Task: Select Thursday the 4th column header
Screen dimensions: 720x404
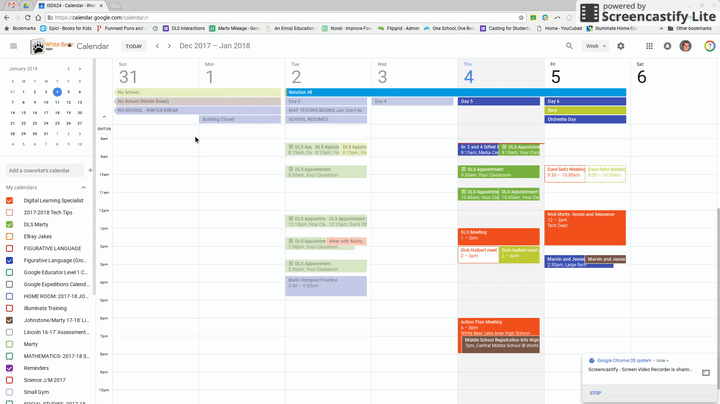Action: coord(468,75)
